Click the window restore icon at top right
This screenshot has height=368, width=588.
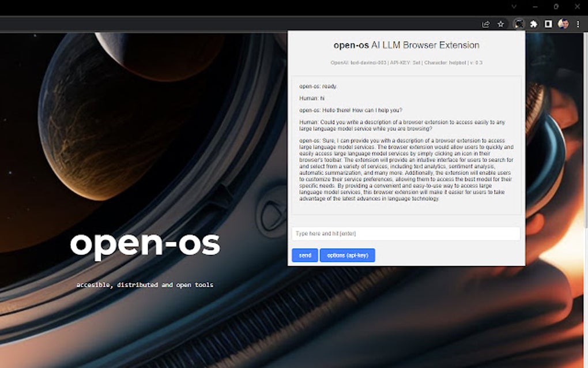pyautogui.click(x=555, y=6)
